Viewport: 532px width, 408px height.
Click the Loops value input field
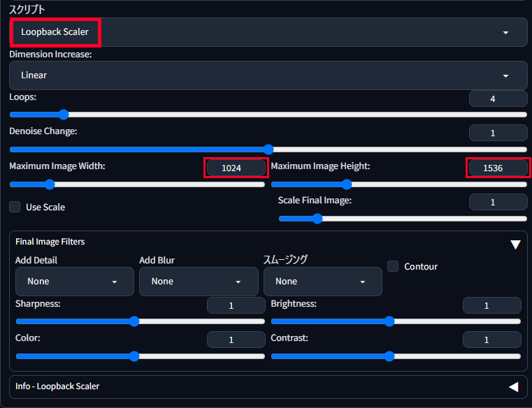[x=498, y=99]
